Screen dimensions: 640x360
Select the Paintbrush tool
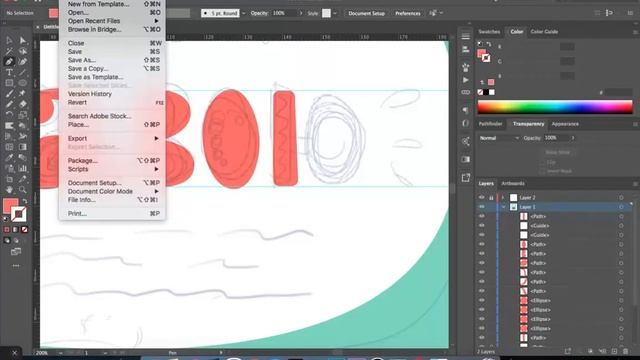click(x=9, y=93)
